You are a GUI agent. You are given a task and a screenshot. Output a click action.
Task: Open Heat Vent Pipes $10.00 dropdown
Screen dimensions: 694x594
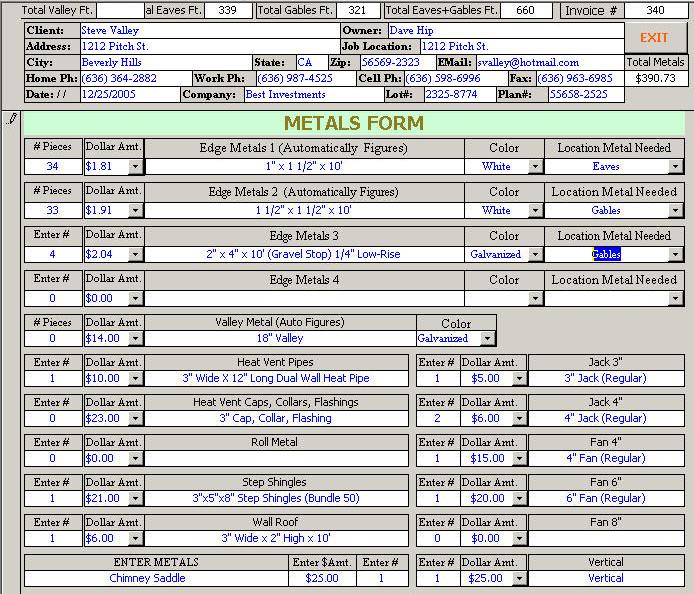pyautogui.click(x=135, y=378)
